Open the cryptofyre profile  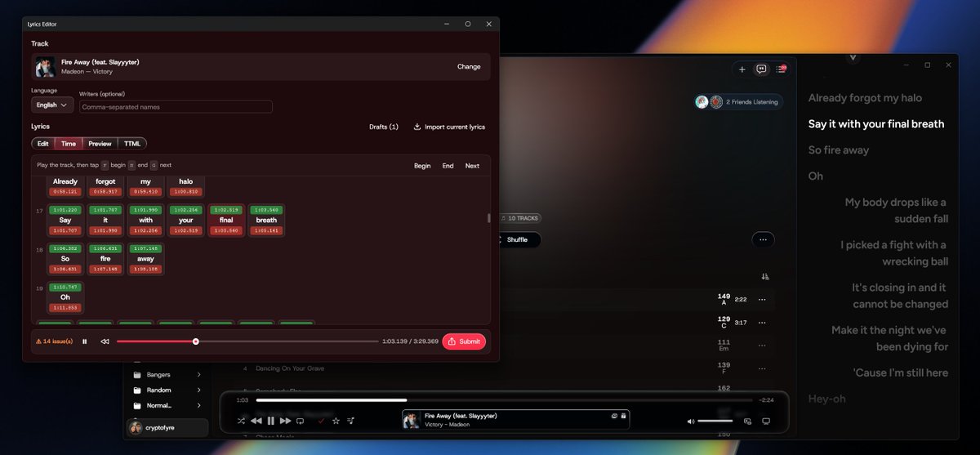[167, 428]
